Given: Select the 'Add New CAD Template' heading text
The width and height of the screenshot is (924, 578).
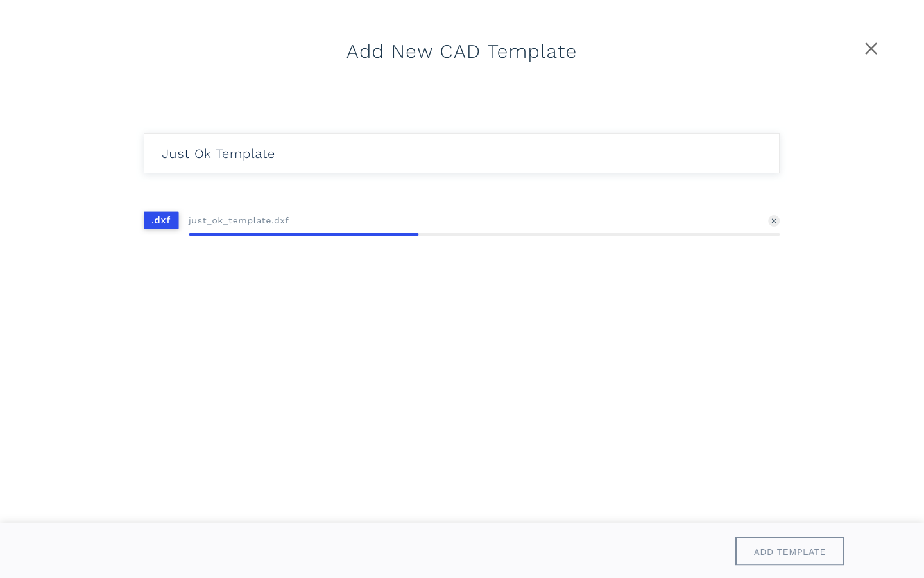Looking at the screenshot, I should click(x=461, y=51).
